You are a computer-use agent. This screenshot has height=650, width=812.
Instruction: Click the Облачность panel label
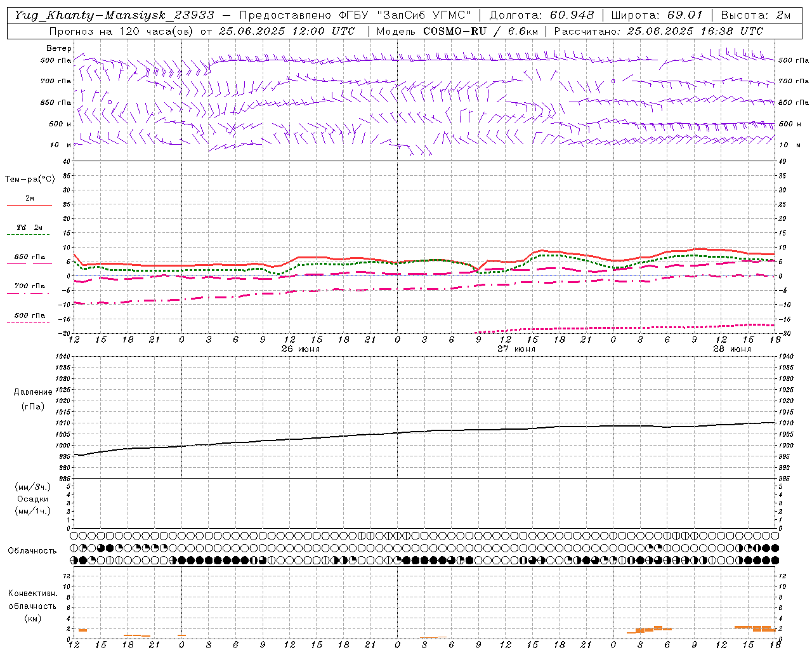click(x=32, y=551)
